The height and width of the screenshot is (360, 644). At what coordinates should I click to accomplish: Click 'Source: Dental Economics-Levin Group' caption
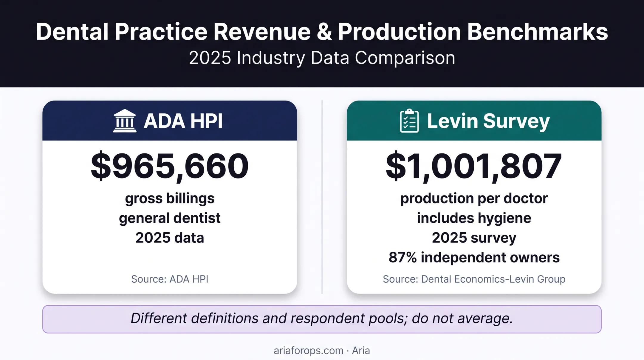point(474,279)
